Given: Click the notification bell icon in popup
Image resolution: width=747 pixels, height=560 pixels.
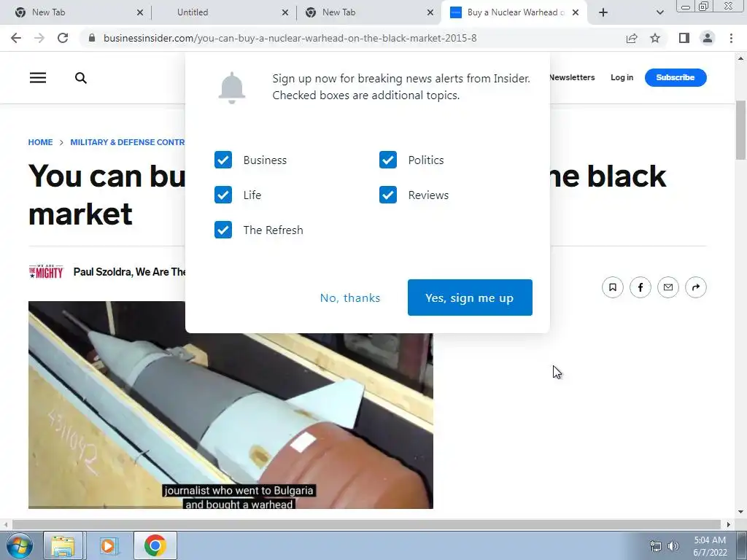Looking at the screenshot, I should tap(232, 87).
